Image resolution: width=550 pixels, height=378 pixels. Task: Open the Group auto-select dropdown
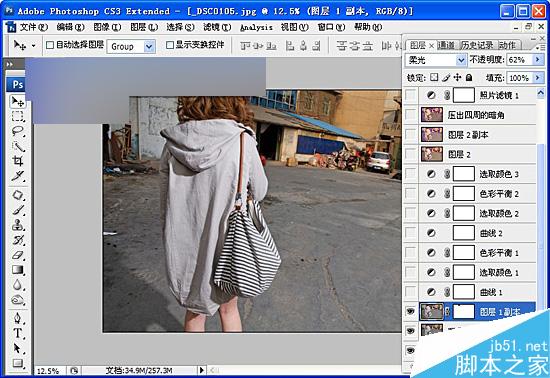click(149, 46)
